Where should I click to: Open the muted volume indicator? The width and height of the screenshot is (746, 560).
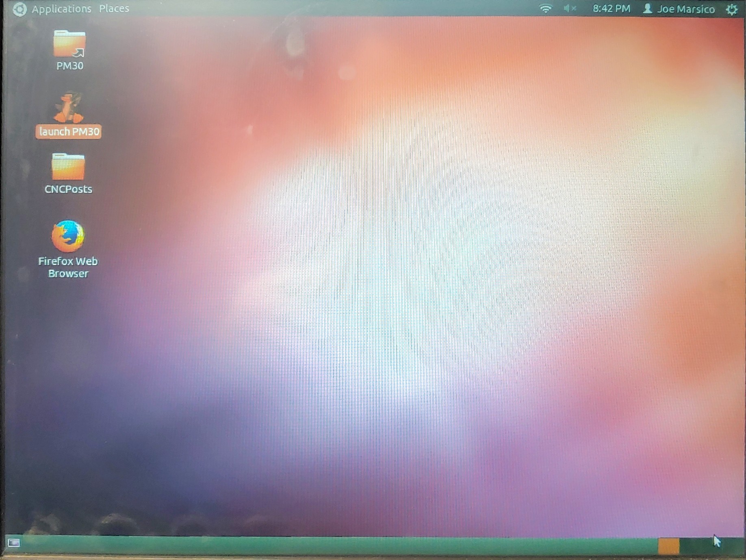[570, 9]
